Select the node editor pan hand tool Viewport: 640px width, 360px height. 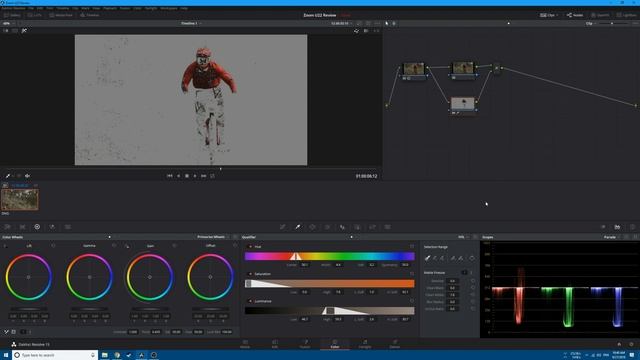[x=394, y=23]
